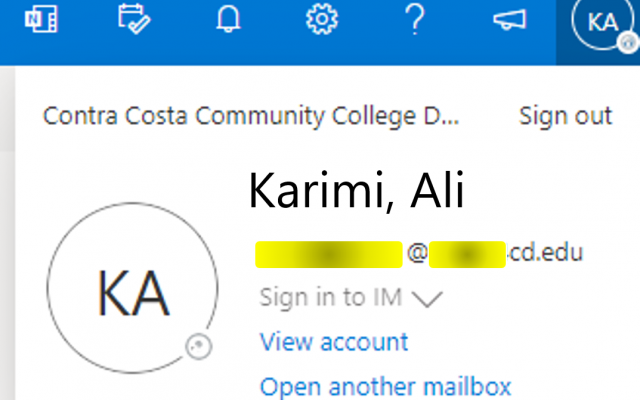Click the large KA profile picture circle

coord(132,288)
